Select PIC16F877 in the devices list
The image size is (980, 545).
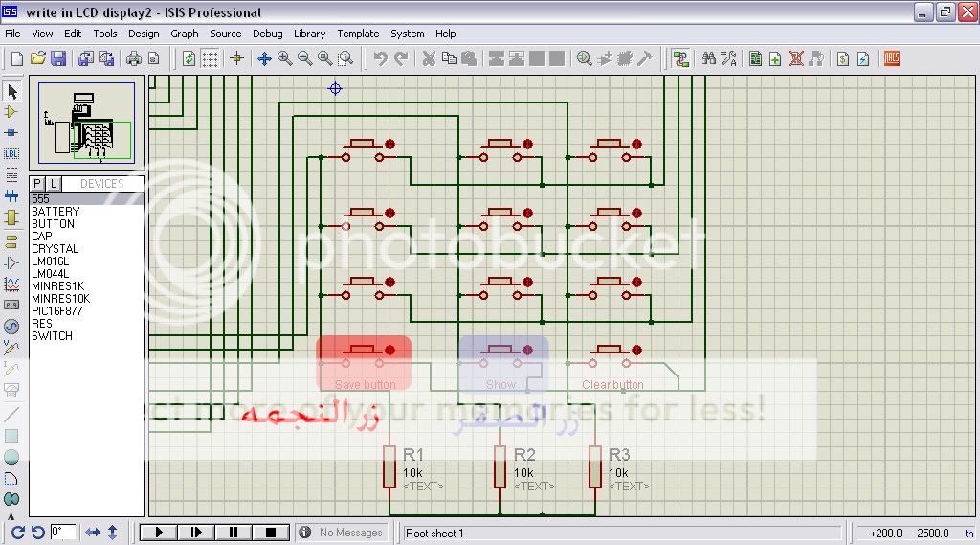coord(58,311)
